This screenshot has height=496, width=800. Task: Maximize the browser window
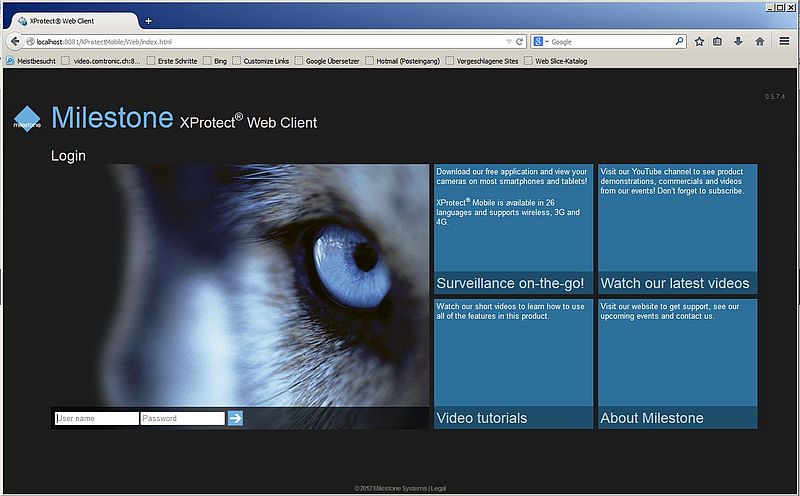(780, 8)
